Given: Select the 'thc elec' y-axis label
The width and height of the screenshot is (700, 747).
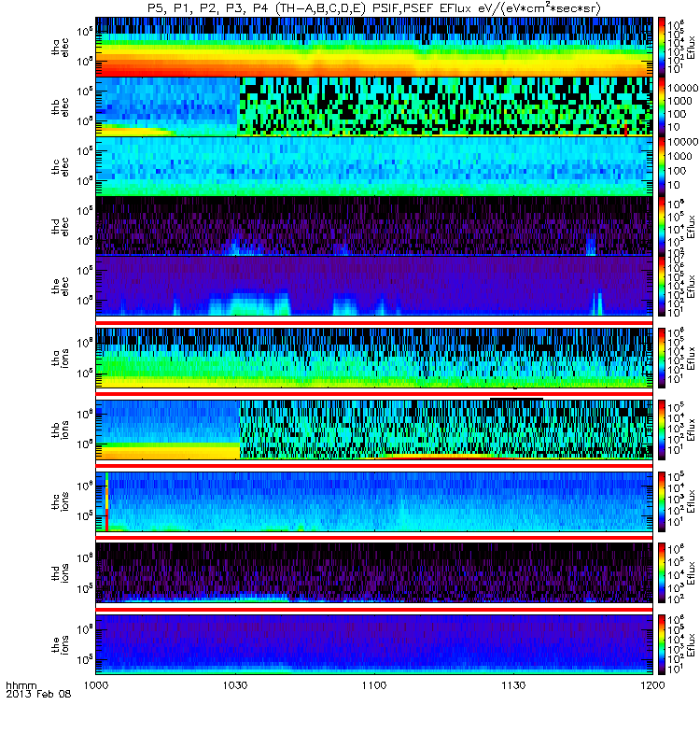Looking at the screenshot, I should (60, 167).
